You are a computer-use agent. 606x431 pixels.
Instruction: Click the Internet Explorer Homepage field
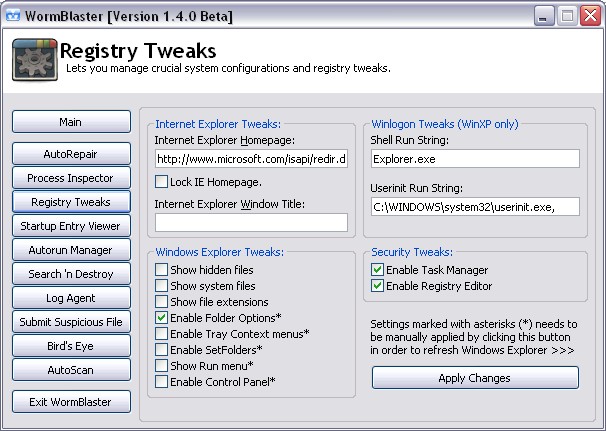point(251,158)
